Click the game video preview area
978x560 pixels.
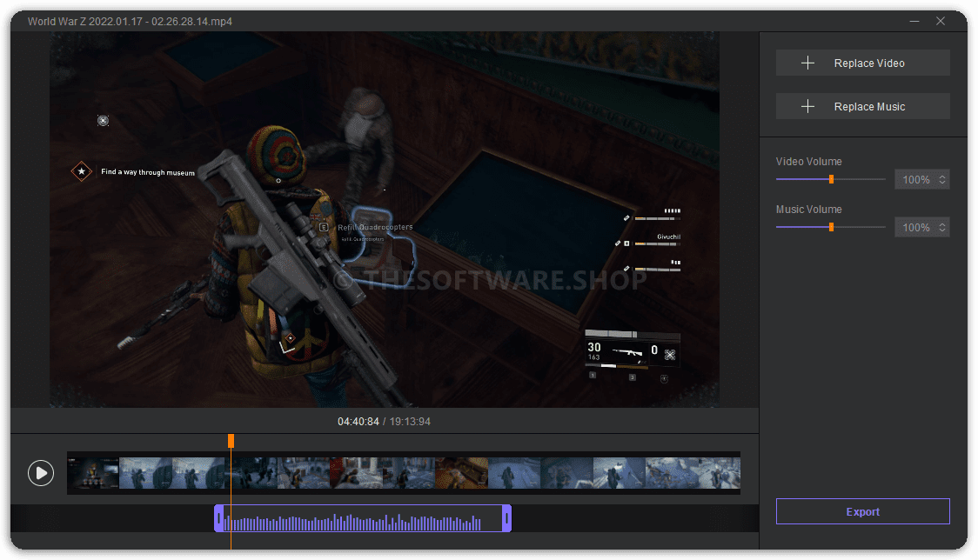coord(385,219)
